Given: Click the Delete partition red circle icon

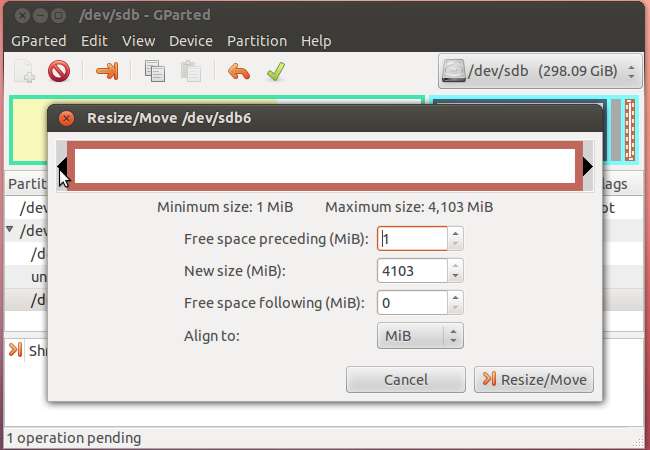Looking at the screenshot, I should click(59, 71).
